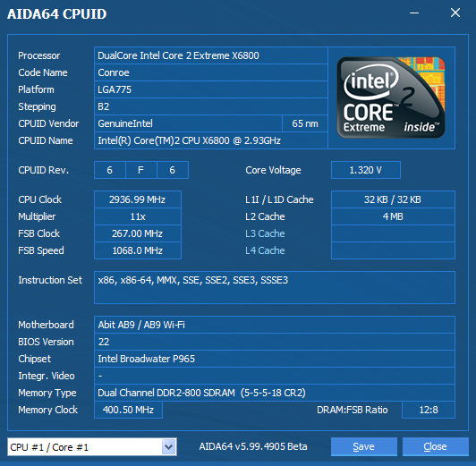Open the CPU #1 / Core #1 dropdown arrow

[x=169, y=446]
